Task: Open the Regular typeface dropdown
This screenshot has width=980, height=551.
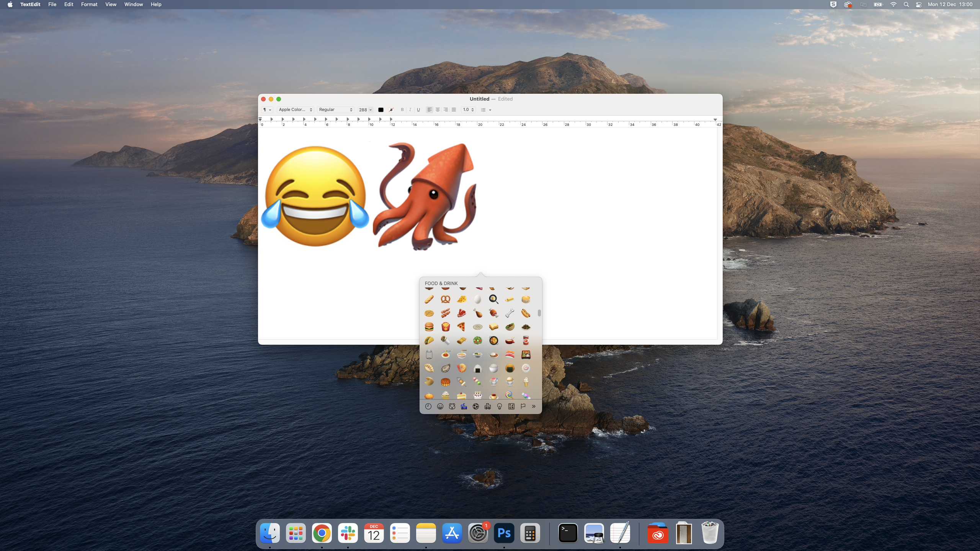Action: [335, 110]
